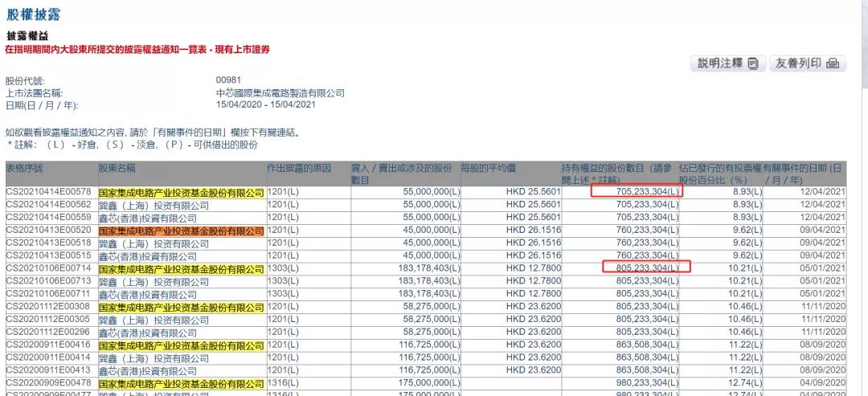Click reason code 1303(L) in row CS20210106E00714
This screenshot has height=396, width=868.
coord(281,269)
